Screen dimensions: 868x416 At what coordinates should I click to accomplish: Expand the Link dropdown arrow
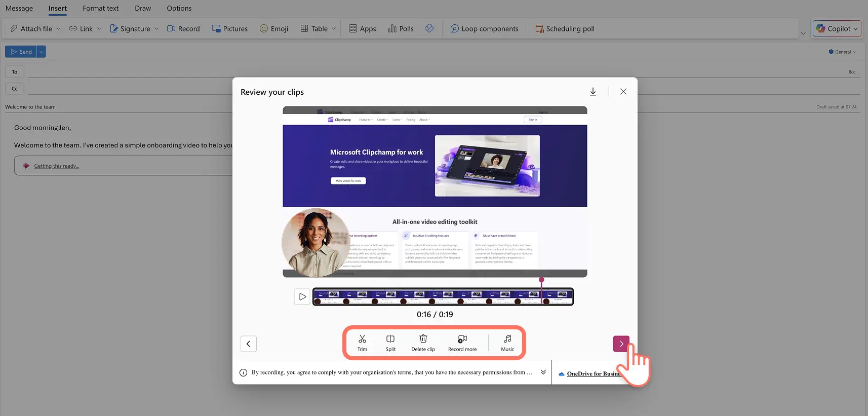point(99,29)
